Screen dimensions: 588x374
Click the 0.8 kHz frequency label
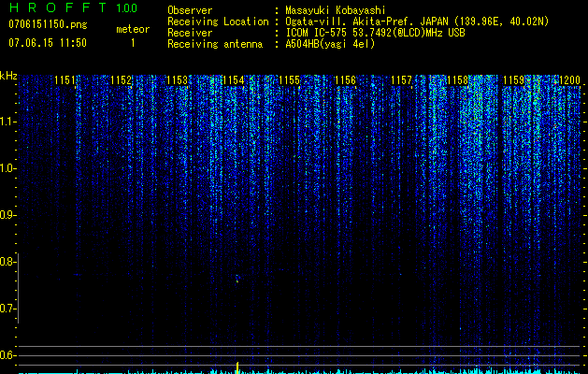[7, 262]
